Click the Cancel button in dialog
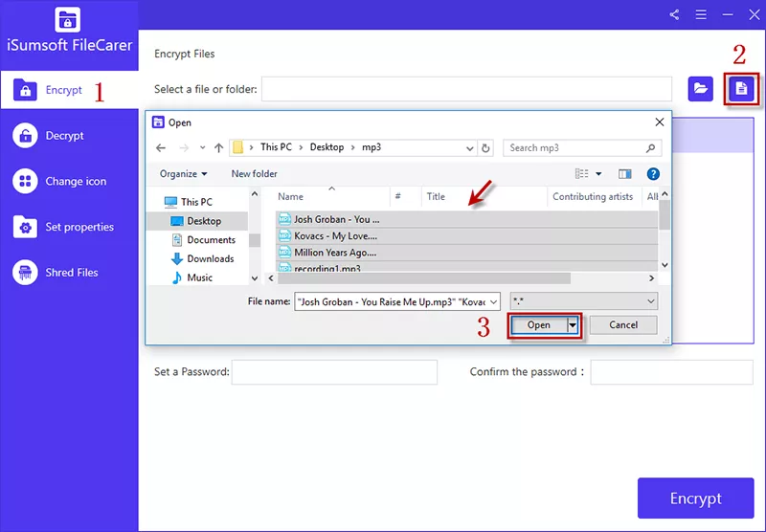This screenshot has height=532, width=766. 623,325
